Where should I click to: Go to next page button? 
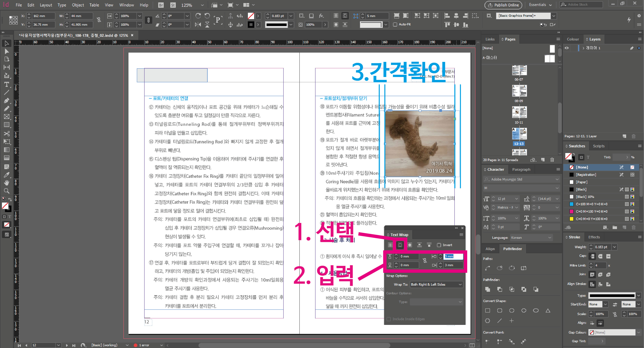point(67,345)
